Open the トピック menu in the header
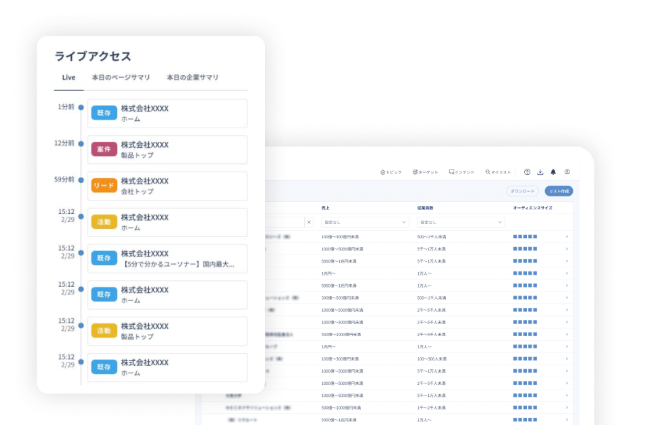The width and height of the screenshot is (666, 425). tap(391, 172)
